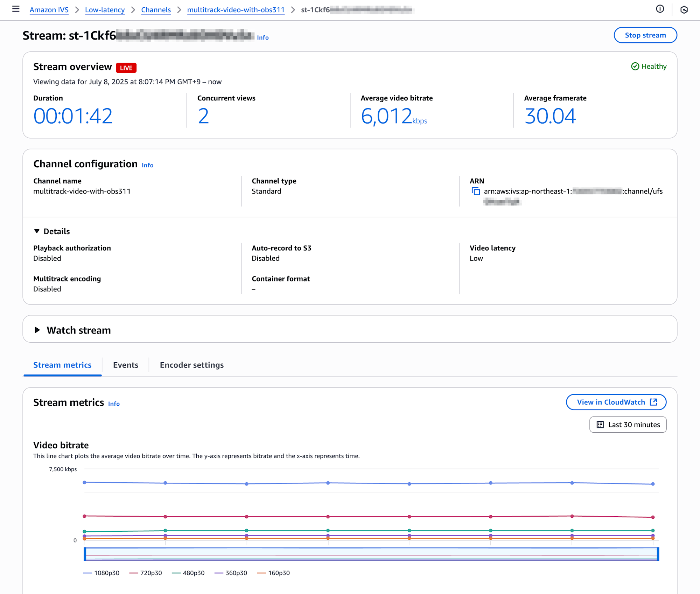Image resolution: width=700 pixels, height=594 pixels.
Task: Click the Healthy status label
Action: (654, 67)
